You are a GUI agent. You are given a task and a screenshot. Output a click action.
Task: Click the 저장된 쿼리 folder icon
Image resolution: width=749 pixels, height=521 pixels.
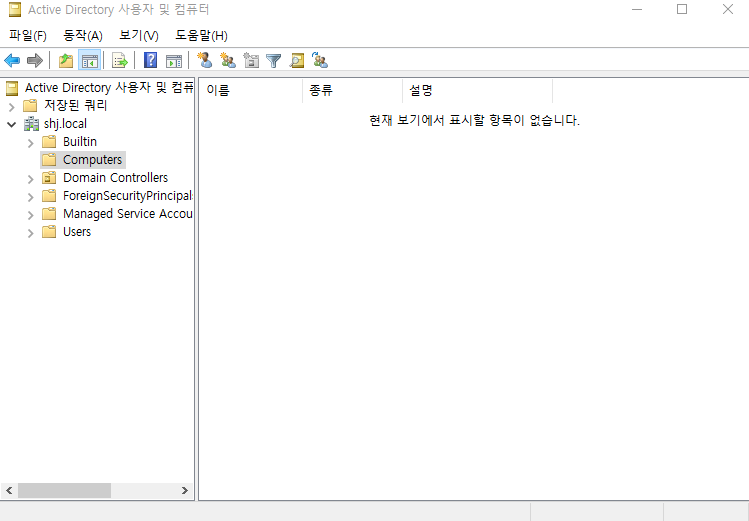pyautogui.click(x=30, y=105)
